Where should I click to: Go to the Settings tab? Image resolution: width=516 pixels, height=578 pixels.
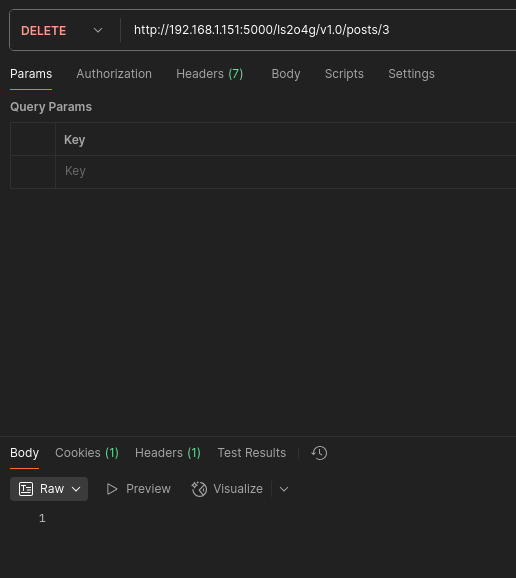point(411,74)
